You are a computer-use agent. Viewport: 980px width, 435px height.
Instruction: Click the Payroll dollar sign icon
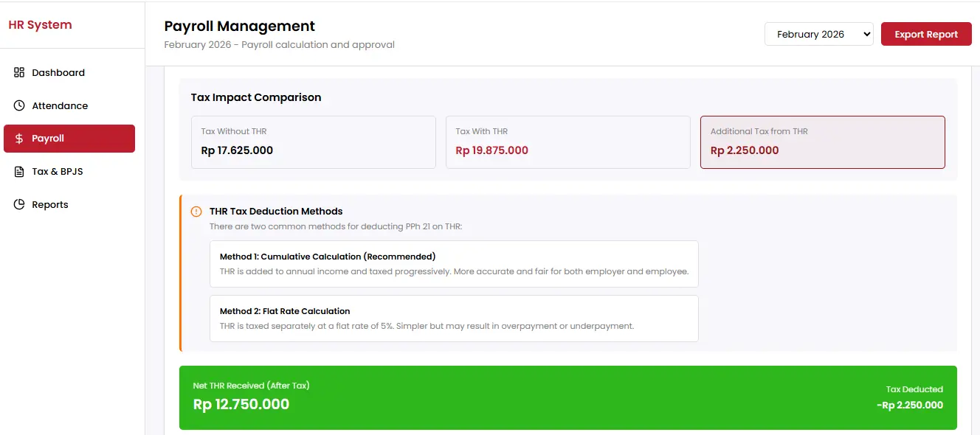coord(19,139)
